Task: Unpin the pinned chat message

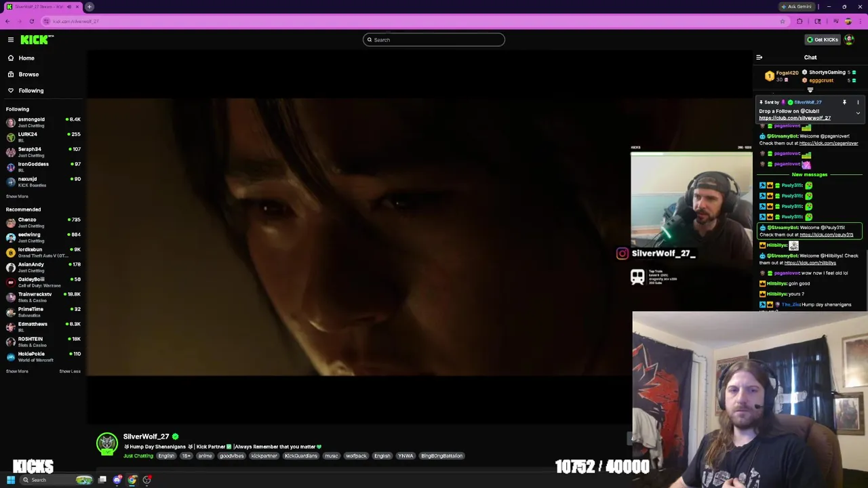Action: pos(844,102)
